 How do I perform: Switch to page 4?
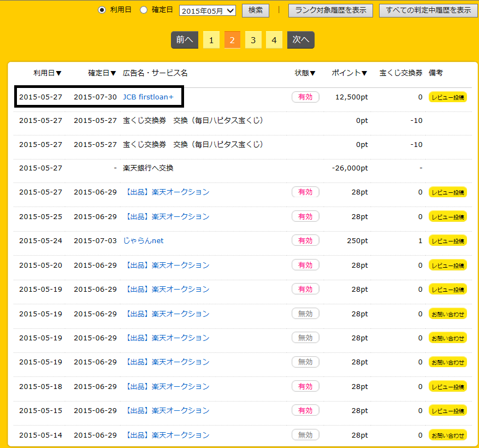[x=274, y=40]
